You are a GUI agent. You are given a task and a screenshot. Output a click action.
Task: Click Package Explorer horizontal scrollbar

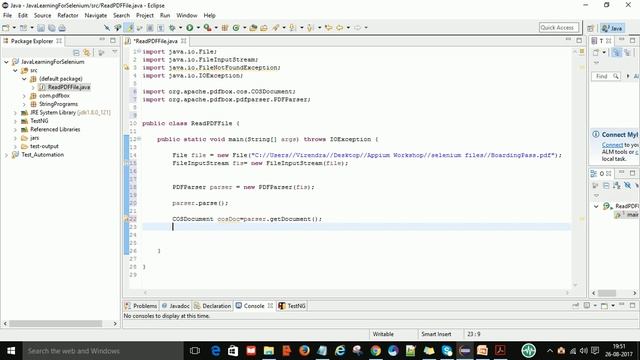pyautogui.click(x=56, y=324)
